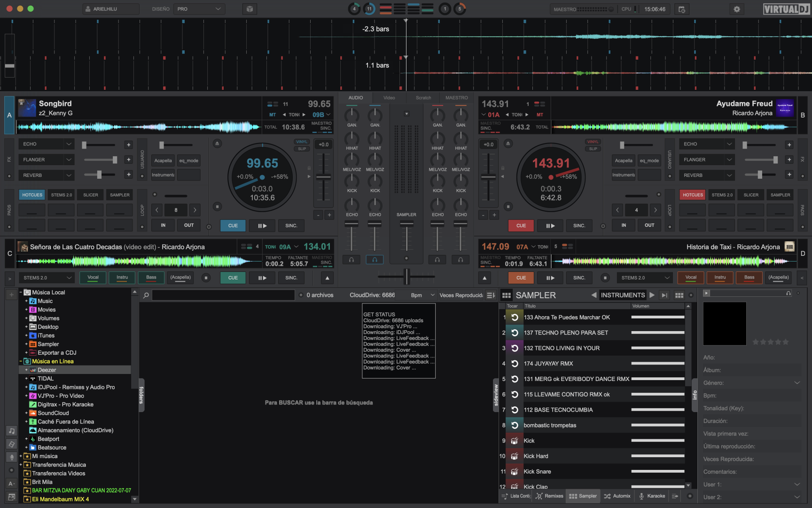Click the 3D cube icon in the top bar

[x=250, y=9]
